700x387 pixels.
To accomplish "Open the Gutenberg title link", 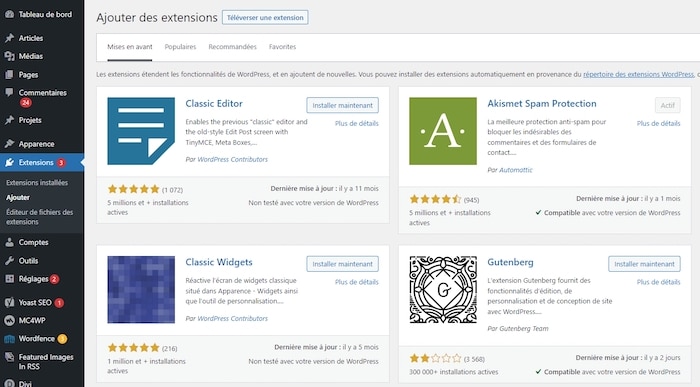I will pos(510,262).
